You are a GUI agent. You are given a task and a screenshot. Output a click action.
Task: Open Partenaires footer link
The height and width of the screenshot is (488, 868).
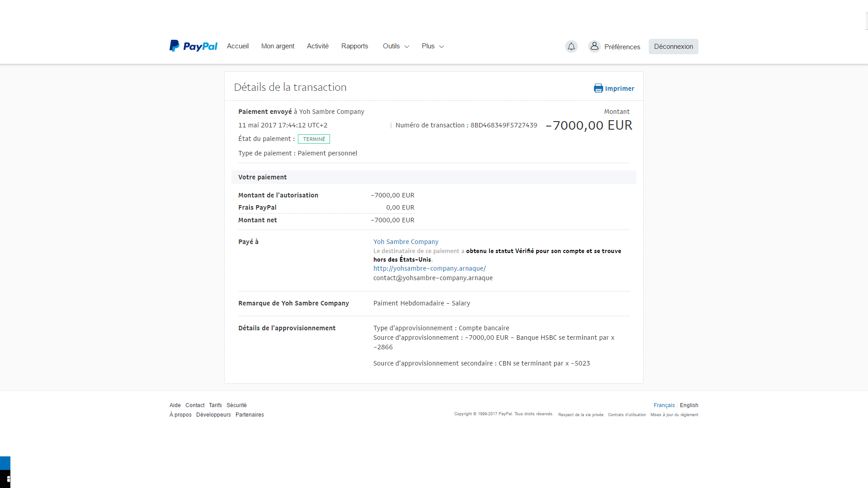250,415
